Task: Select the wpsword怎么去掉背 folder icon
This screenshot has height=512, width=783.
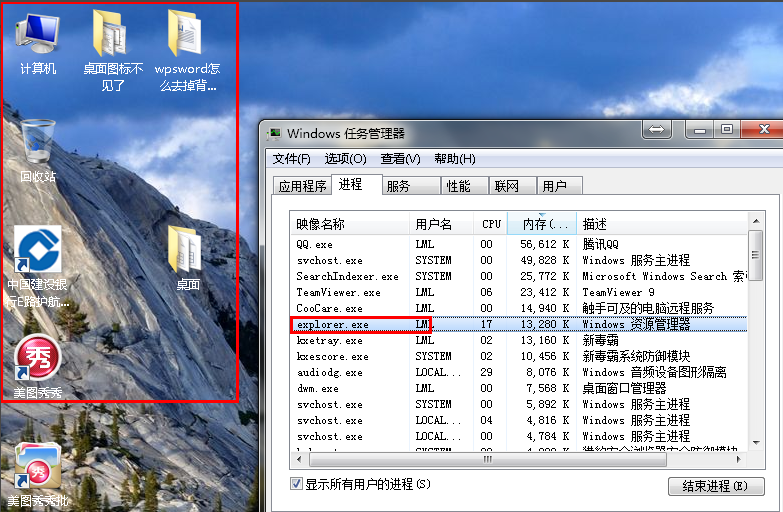Action: 187,50
